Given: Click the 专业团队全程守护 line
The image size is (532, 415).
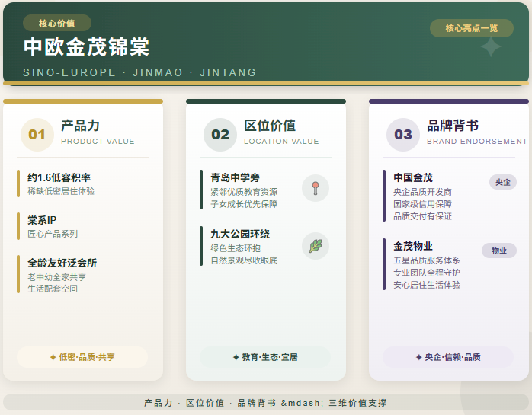Looking at the screenshot, I should (427, 273).
